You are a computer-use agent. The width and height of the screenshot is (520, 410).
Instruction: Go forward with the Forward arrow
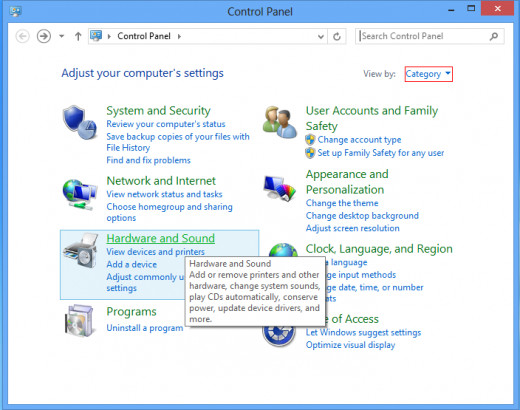click(x=44, y=36)
